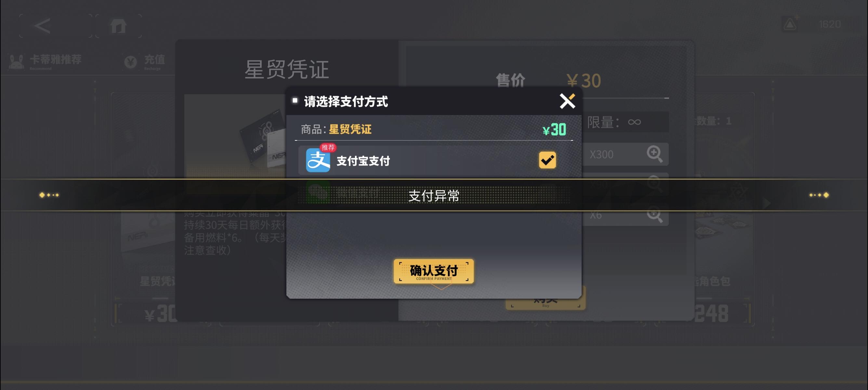868x390 pixels.
Task: Click the yen coin recharge icon
Action: [x=130, y=62]
